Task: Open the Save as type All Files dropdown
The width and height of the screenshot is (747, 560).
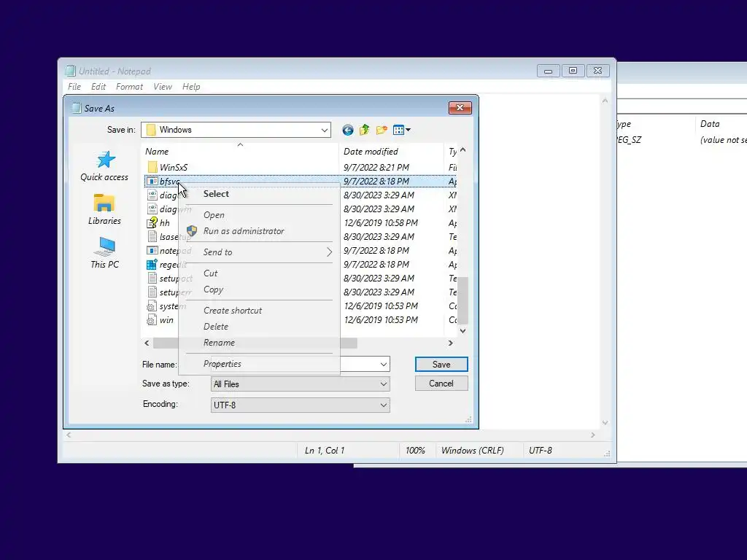Action: pos(300,384)
